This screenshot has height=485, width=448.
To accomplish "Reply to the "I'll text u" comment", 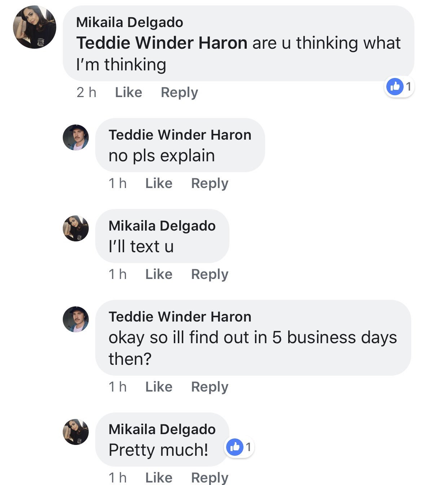I will (210, 275).
